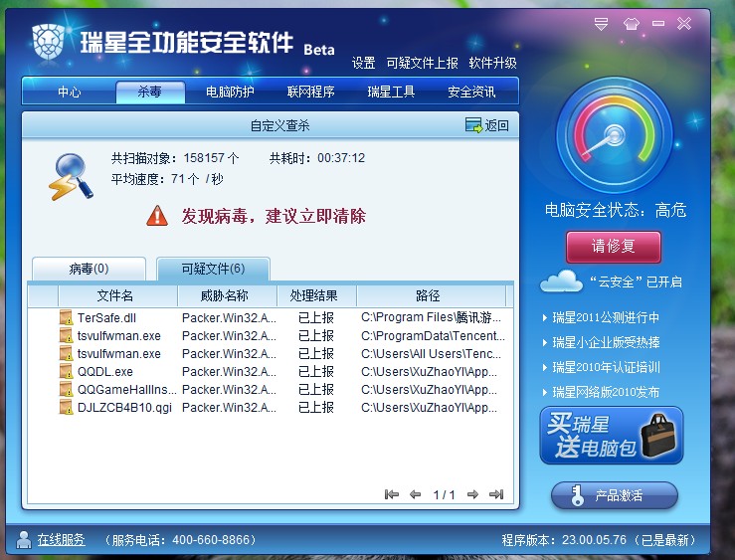Show the 病毒(0) list tab

[x=89, y=269]
